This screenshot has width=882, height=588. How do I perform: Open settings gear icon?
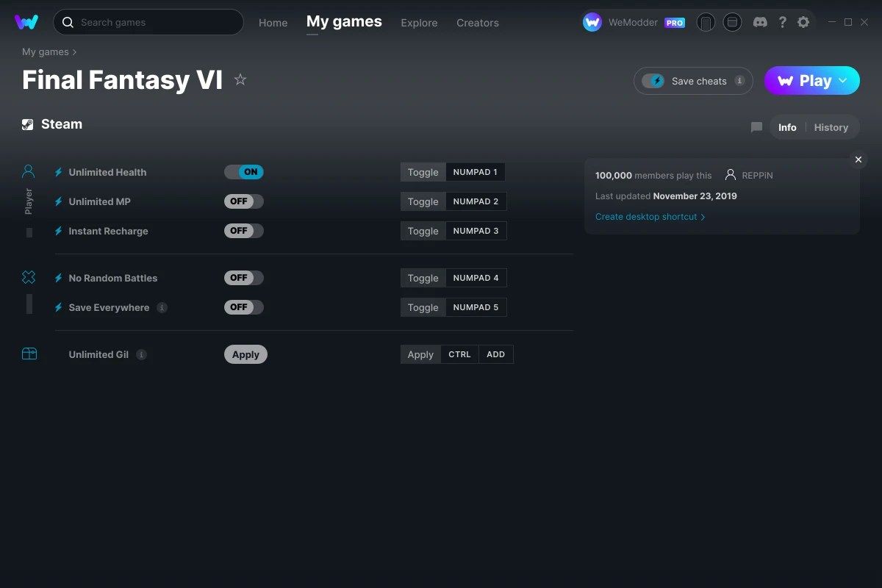tap(803, 22)
